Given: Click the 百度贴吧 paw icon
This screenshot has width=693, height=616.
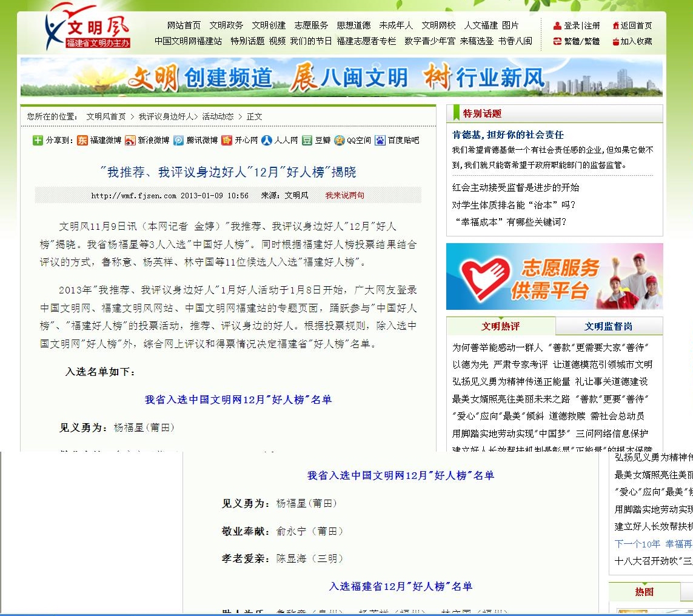Looking at the screenshot, I should coord(380,141).
